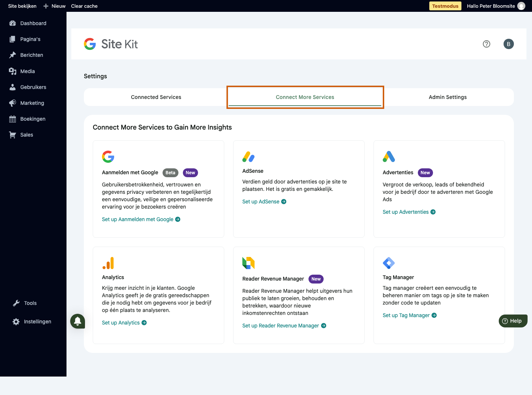Click the Gebruikers person icon

click(x=13, y=87)
